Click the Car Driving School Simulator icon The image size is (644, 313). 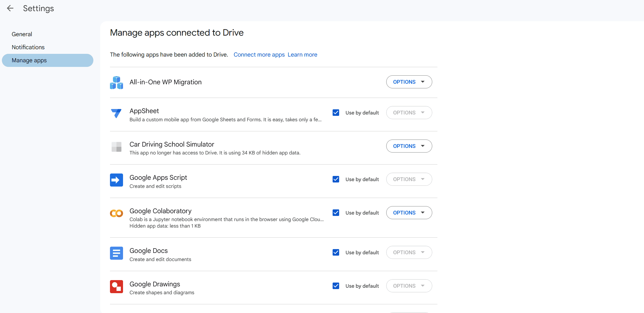[x=116, y=147]
